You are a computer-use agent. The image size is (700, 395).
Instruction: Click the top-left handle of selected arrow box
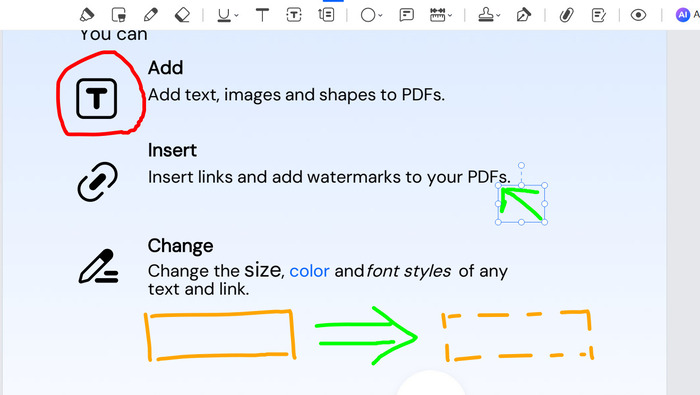498,185
